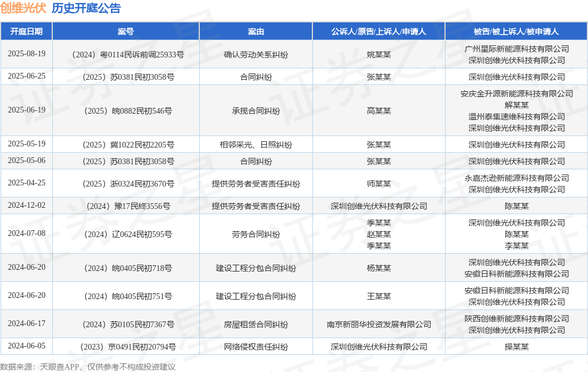Select the date 2024-12-02

[26, 206]
